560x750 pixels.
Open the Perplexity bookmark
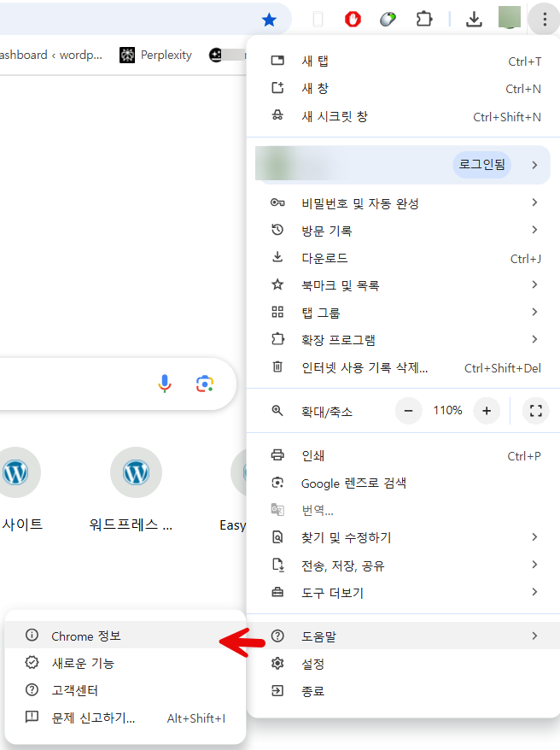pos(155,55)
